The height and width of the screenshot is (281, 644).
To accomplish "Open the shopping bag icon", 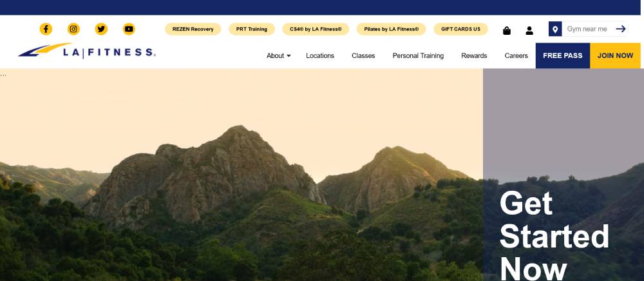I will (x=507, y=30).
